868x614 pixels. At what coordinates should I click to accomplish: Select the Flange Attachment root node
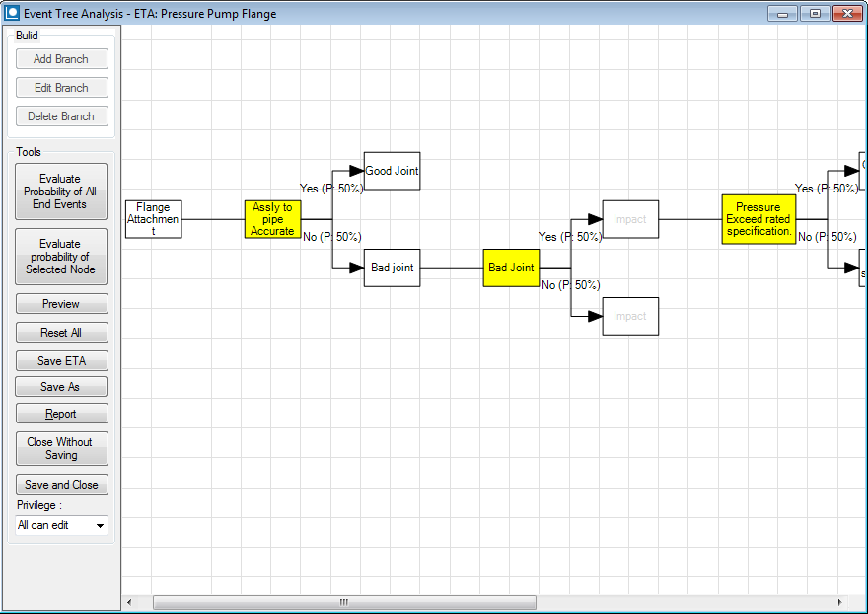[x=153, y=219]
